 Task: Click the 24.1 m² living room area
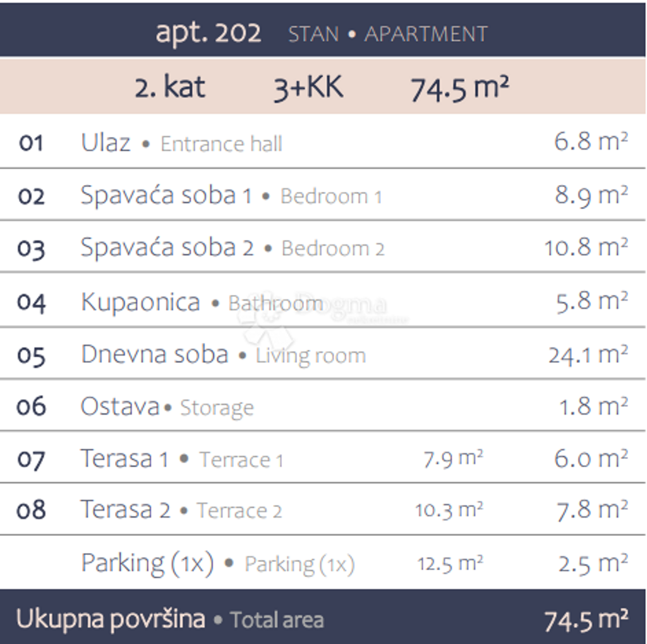pyautogui.click(x=588, y=354)
